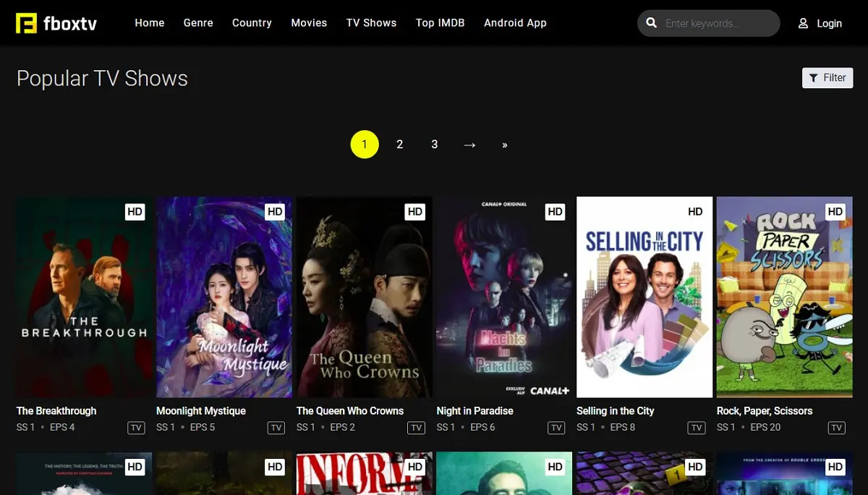Open the Country menu
This screenshot has width=868, height=495.
tap(252, 23)
